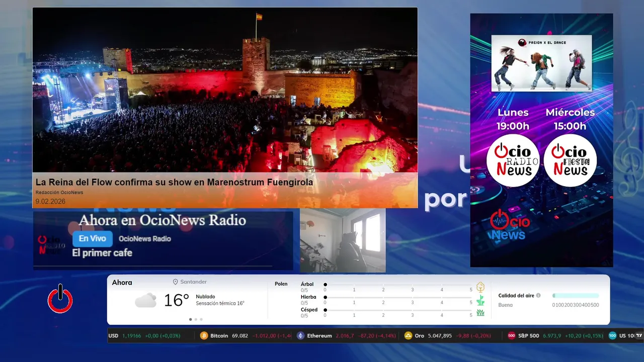Click the OcioNews Radio station label
Screen dimensions: 644x362
[x=145, y=239]
